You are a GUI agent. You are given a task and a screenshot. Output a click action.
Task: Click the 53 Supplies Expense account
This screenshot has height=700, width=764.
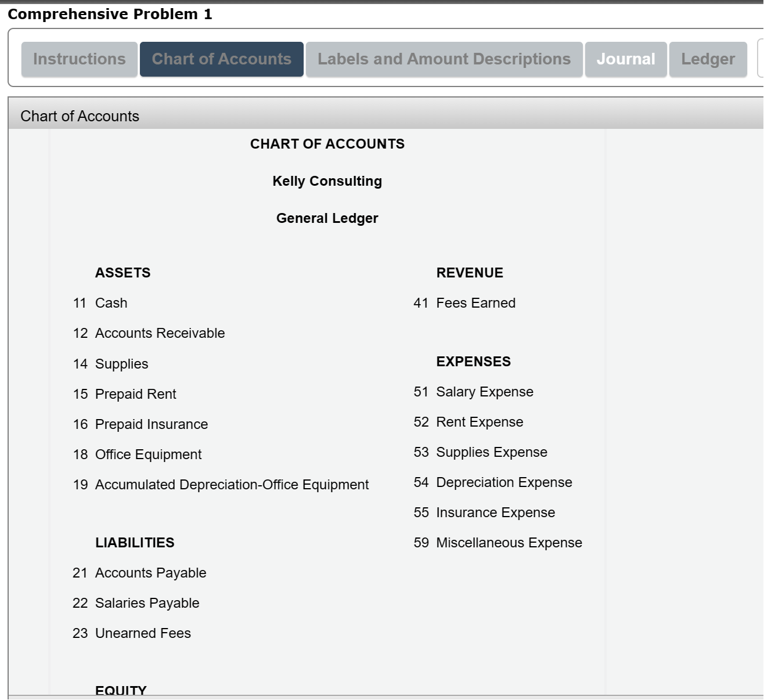tap(480, 452)
